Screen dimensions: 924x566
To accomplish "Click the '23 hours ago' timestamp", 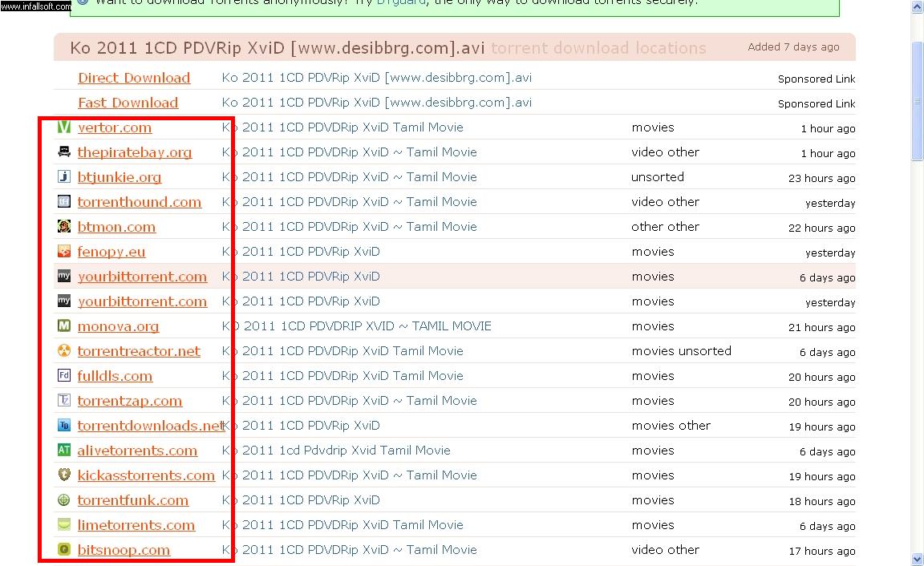I will point(821,178).
